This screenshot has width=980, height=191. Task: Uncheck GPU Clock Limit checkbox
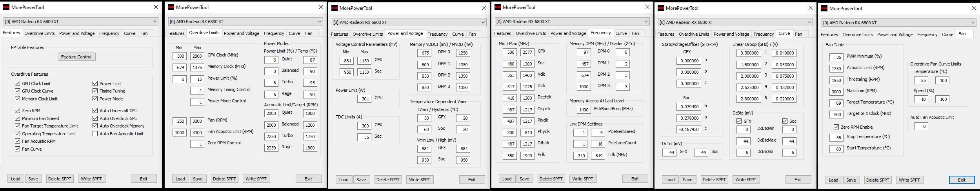[x=17, y=84]
